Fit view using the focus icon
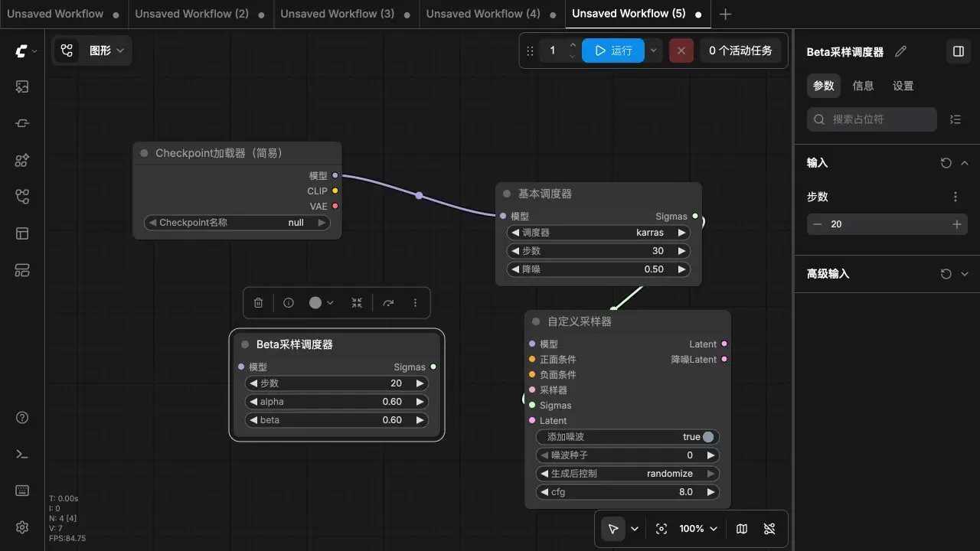 [x=661, y=529]
